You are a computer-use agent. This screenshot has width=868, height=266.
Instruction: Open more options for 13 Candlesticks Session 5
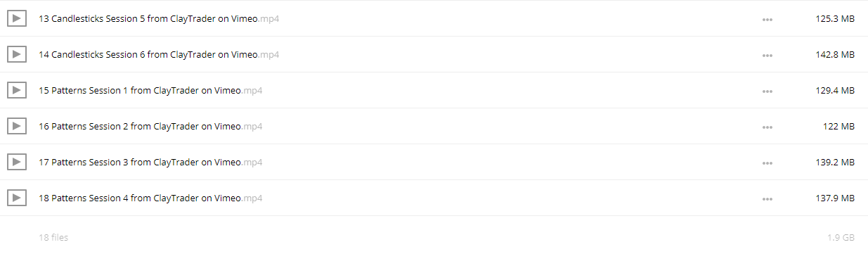(x=767, y=20)
